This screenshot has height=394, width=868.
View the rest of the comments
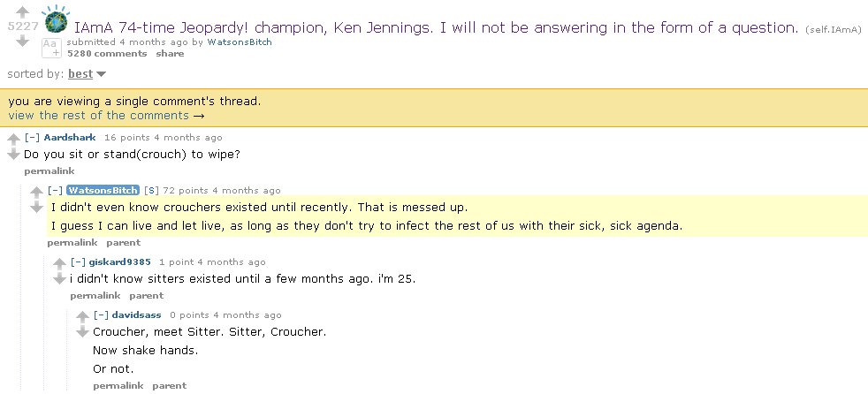coord(106,115)
